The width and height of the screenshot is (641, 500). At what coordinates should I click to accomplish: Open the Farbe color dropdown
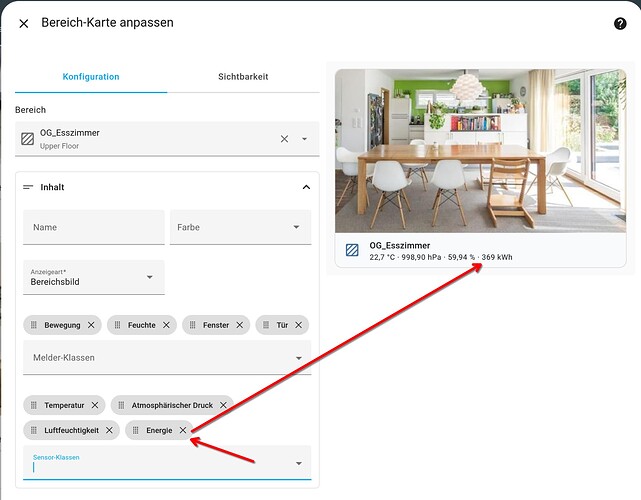pos(240,227)
